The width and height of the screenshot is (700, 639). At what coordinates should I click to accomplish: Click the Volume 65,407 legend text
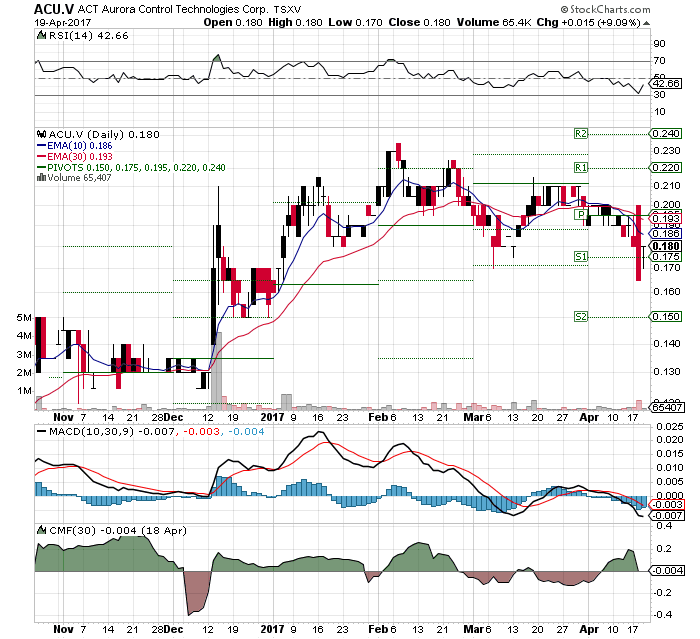(x=79, y=178)
